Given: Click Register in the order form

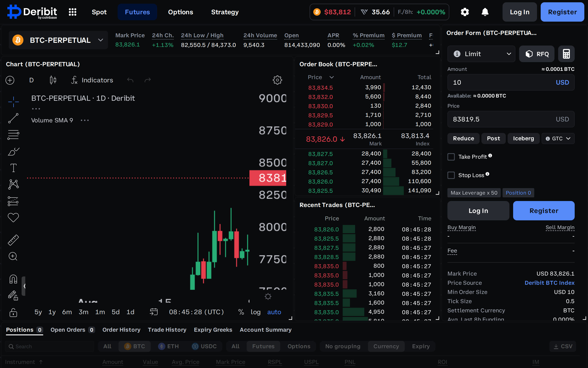Looking at the screenshot, I should tap(544, 211).
